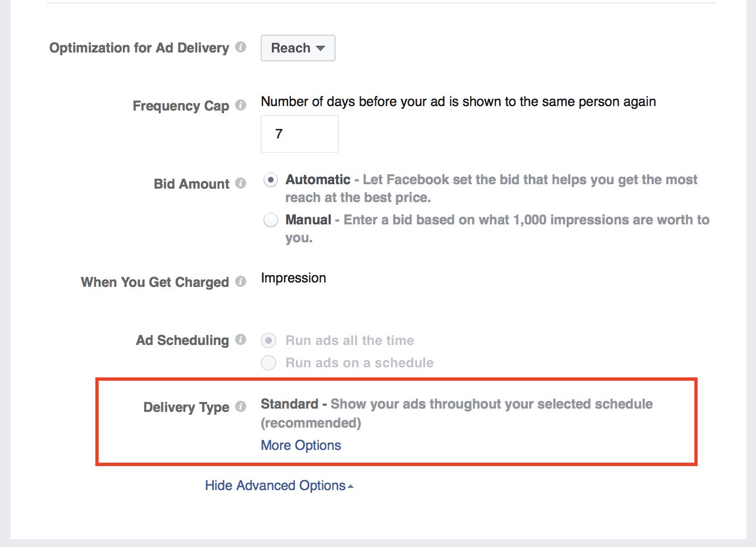This screenshot has height=547, width=756.
Task: Open the Optimization for Ad Delivery info tooltip
Action: tap(241, 47)
